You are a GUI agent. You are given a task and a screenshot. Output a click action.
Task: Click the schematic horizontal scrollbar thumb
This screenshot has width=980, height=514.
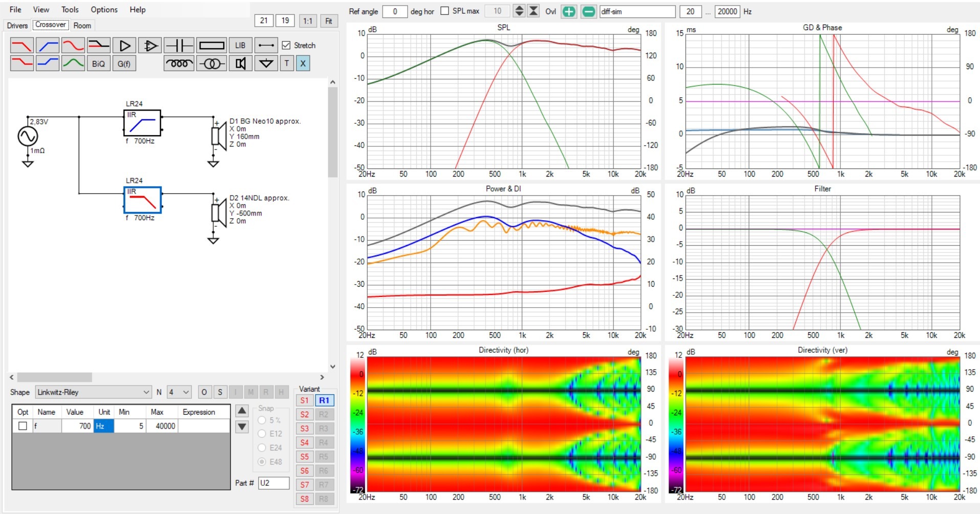54,377
